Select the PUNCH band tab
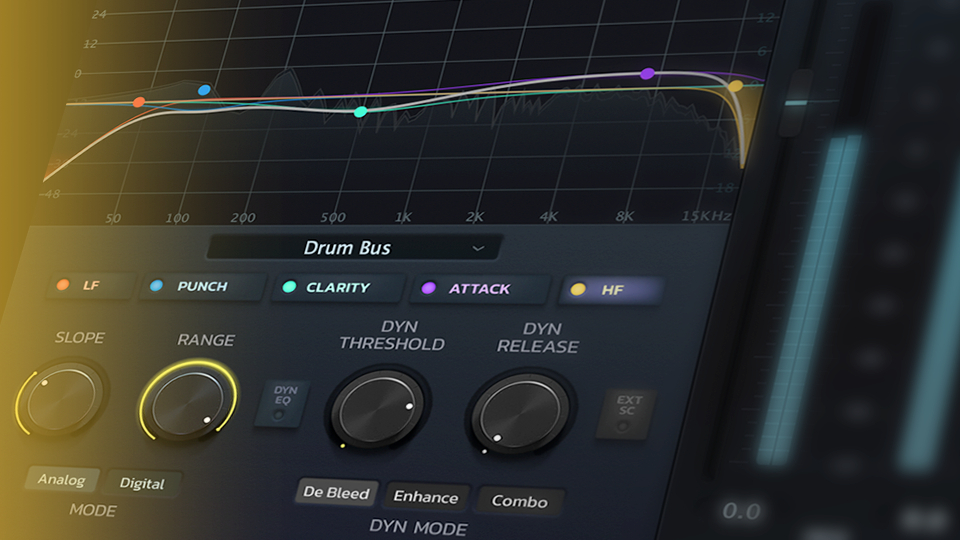Screen dimensions: 960x540 200,286
